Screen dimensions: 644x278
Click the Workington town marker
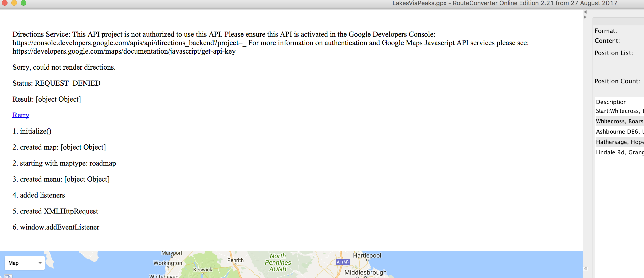point(168,267)
